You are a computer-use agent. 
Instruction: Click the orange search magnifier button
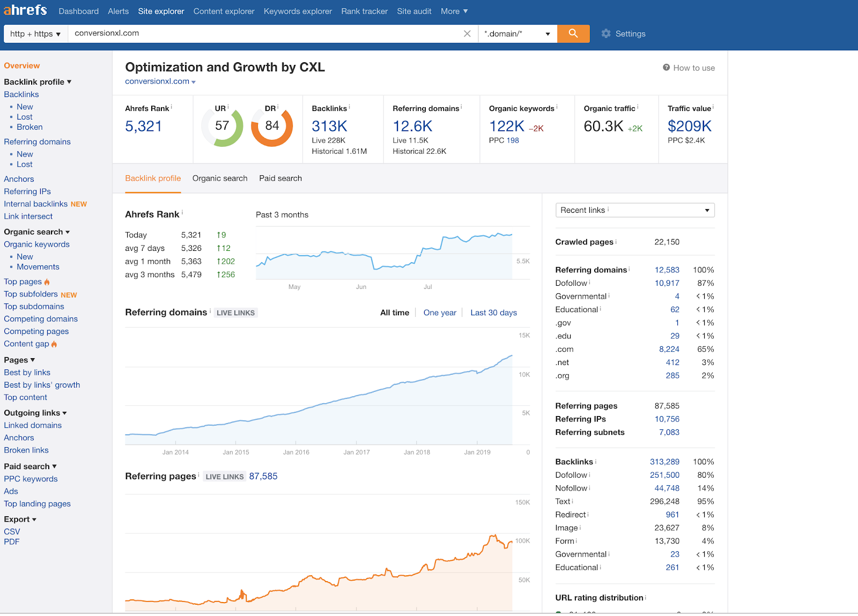pyautogui.click(x=573, y=33)
